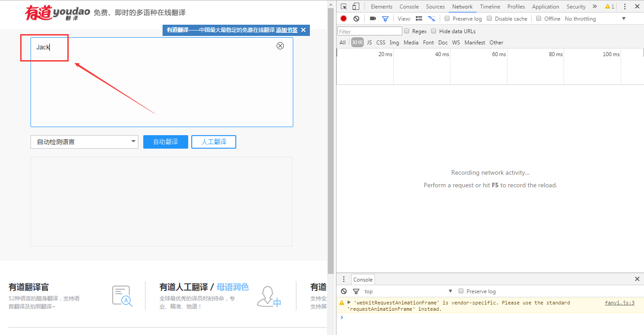644x335 pixels.
Task: Clear the translation input with the circled X
Action: click(x=280, y=46)
